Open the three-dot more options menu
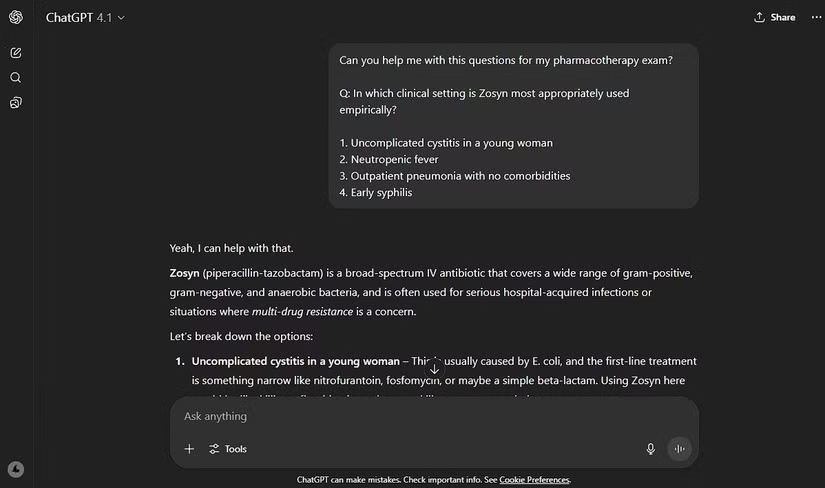Screen dimensions: 825x488 (816, 17)
